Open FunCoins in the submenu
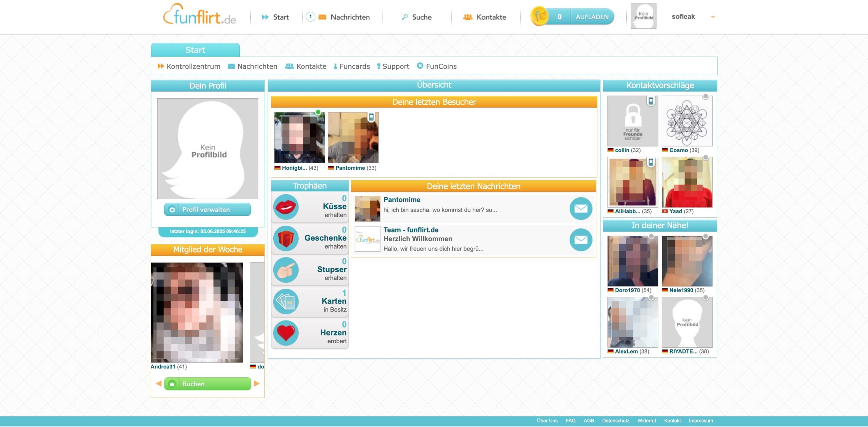Screen dimensions: 868x427 [437, 66]
